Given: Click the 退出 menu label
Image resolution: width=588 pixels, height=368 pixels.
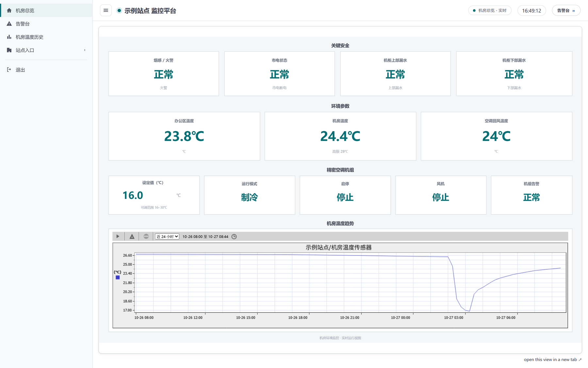Looking at the screenshot, I should 20,70.
